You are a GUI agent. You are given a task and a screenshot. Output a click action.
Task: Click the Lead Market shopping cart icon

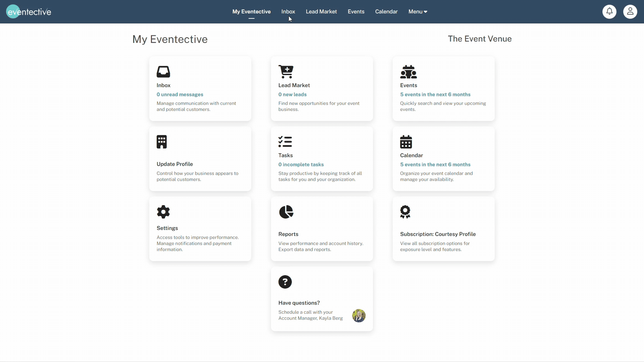[286, 72]
